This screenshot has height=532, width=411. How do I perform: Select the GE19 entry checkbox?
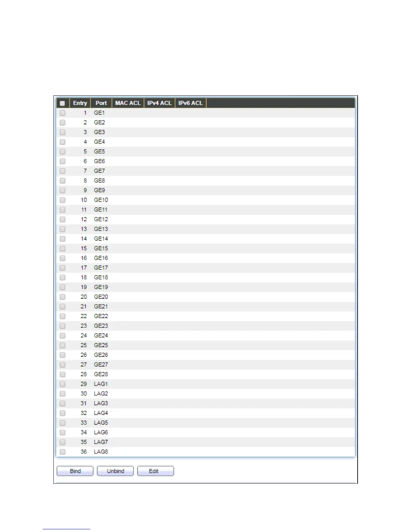(x=62, y=287)
